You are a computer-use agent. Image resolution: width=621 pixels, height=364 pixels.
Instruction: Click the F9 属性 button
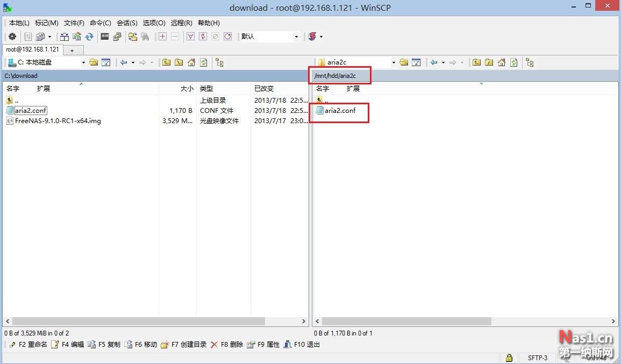pos(263,345)
